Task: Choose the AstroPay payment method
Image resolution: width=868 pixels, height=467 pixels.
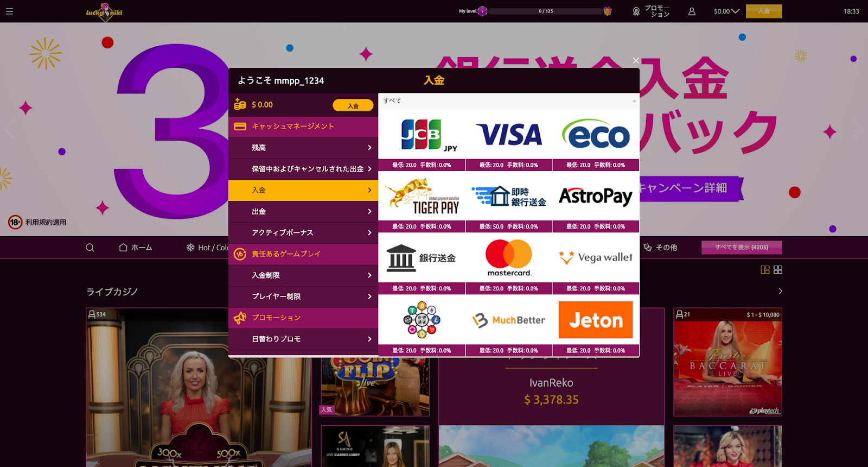Action: click(x=596, y=202)
